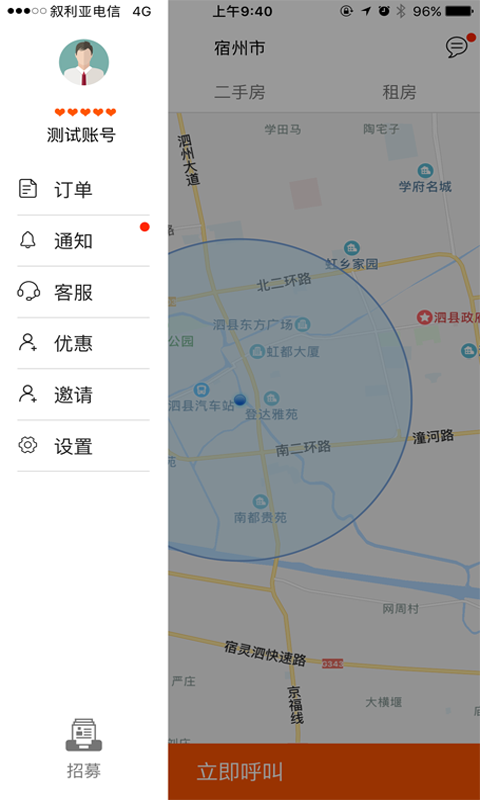Tap the blue location dot on map

[240, 399]
